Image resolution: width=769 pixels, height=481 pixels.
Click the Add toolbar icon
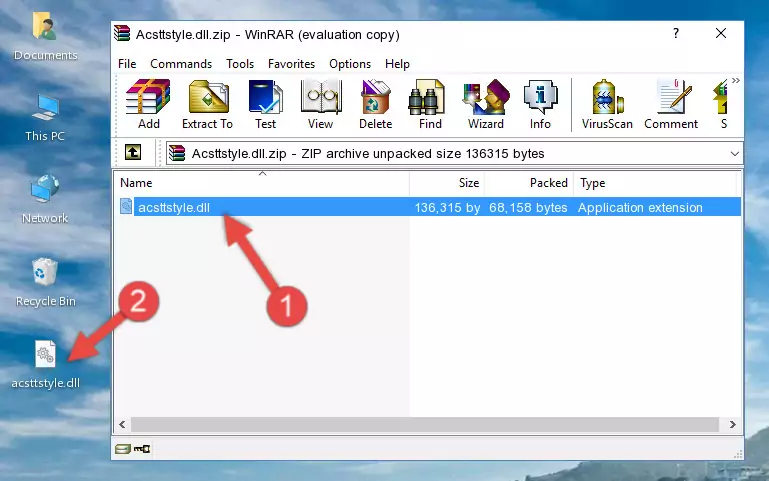click(x=148, y=104)
